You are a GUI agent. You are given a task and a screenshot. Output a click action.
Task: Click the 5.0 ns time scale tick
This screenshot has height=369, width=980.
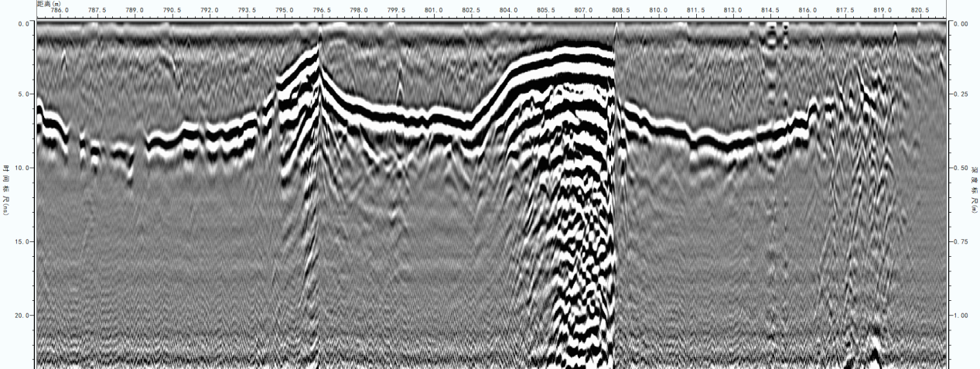24,94
